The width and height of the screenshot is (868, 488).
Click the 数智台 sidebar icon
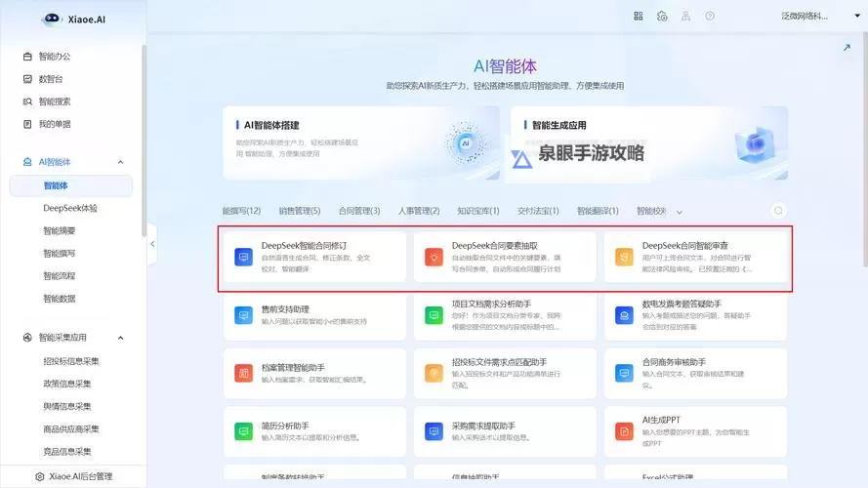(27, 79)
